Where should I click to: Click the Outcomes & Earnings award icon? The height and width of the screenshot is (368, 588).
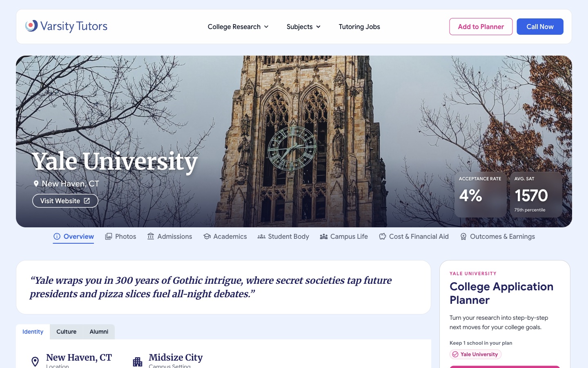463,236
